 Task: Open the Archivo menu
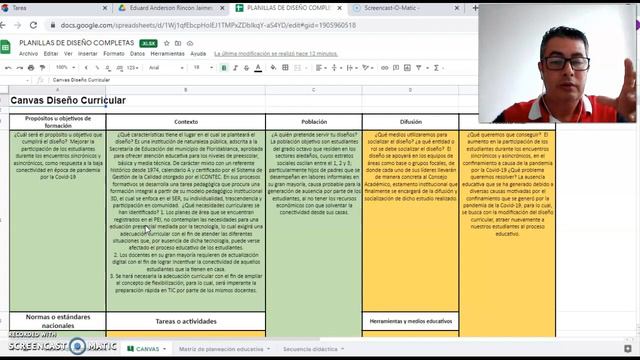29,53
